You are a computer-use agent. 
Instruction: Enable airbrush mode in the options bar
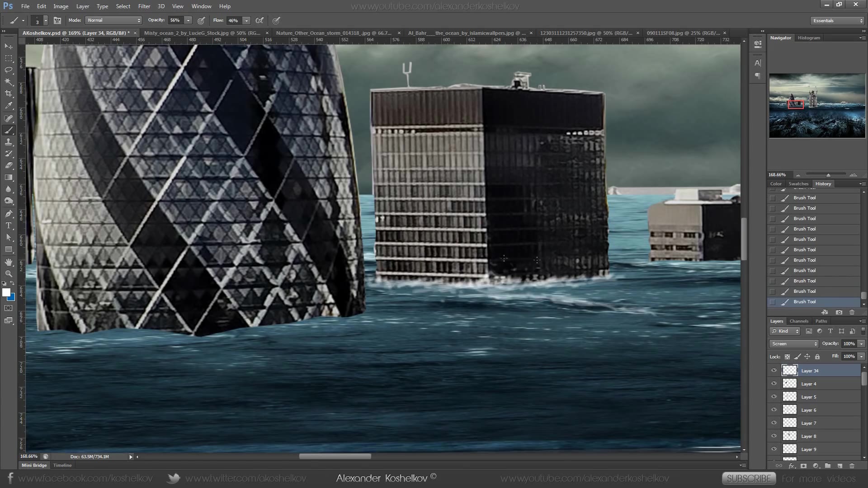[276, 20]
